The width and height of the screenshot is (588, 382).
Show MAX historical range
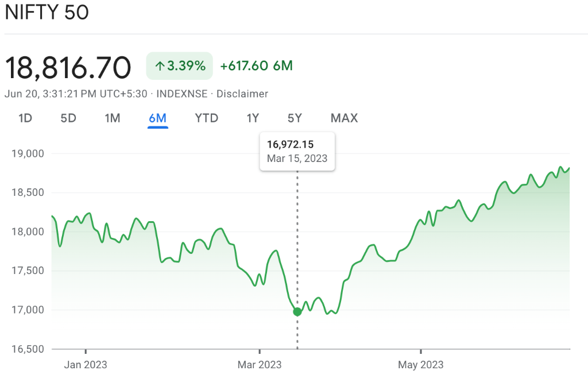point(344,118)
